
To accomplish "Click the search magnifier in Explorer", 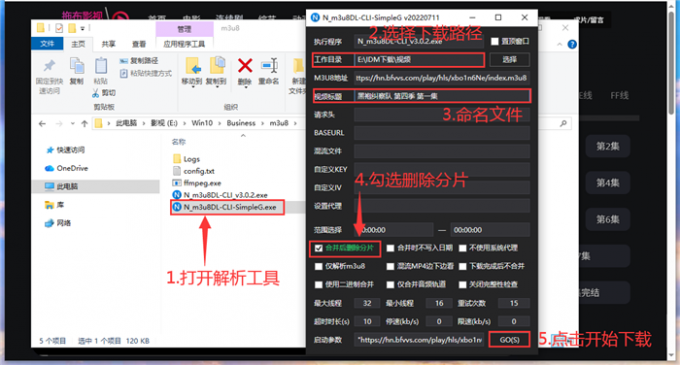I will (x=563, y=124).
